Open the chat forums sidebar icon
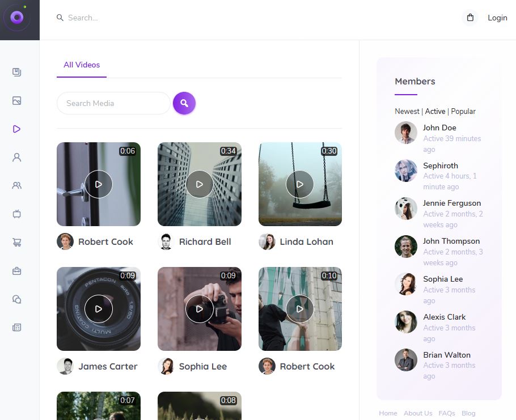 click(x=17, y=299)
